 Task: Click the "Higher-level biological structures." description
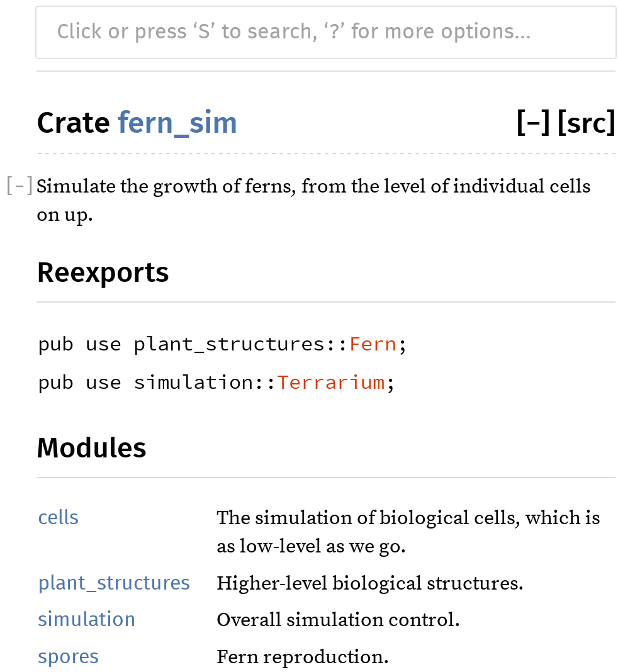(370, 583)
